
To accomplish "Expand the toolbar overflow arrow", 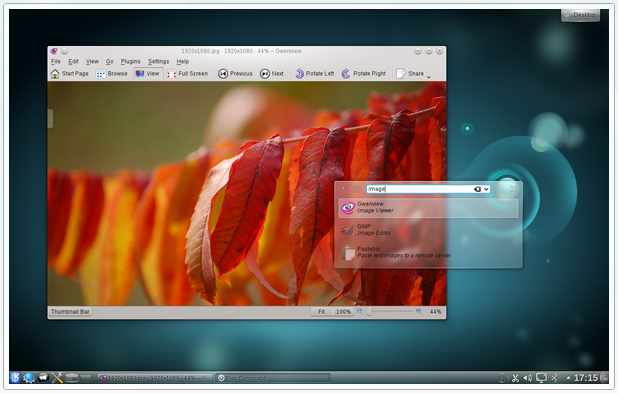I will [429, 76].
